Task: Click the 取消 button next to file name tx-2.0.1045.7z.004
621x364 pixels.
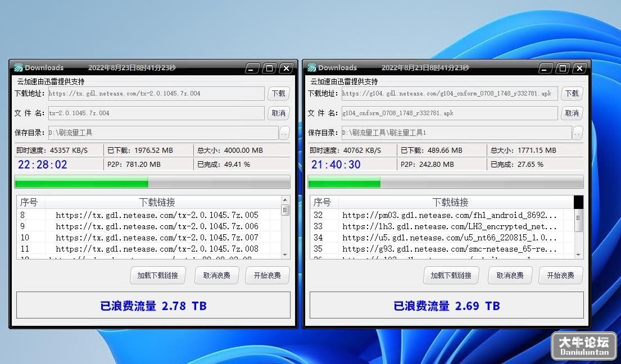Action: (x=278, y=113)
